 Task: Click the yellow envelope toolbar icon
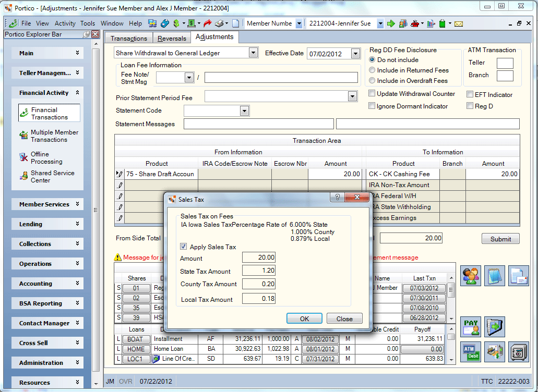(459, 23)
